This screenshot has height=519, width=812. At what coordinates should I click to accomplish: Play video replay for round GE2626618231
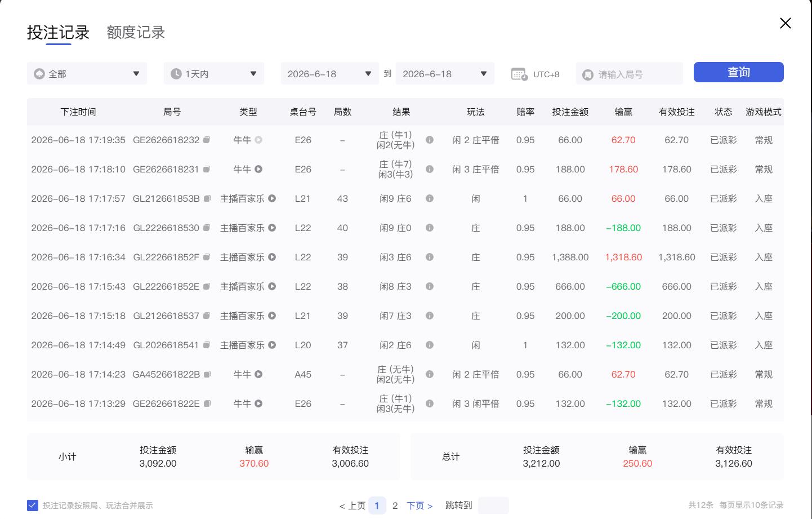[x=258, y=169]
